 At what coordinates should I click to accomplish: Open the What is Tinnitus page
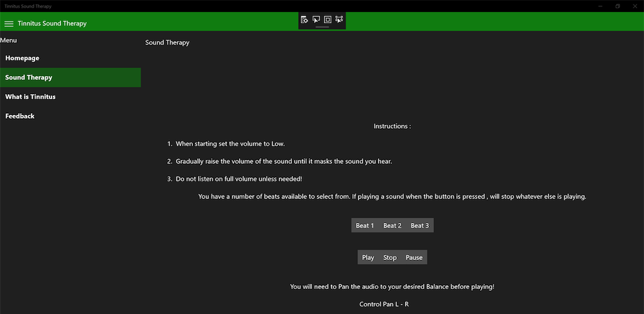point(30,97)
